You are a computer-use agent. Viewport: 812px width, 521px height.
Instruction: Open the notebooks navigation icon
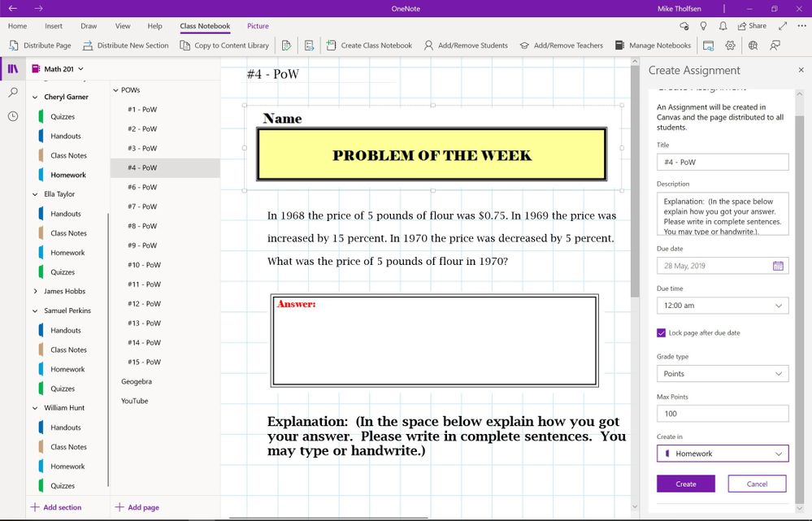point(12,68)
